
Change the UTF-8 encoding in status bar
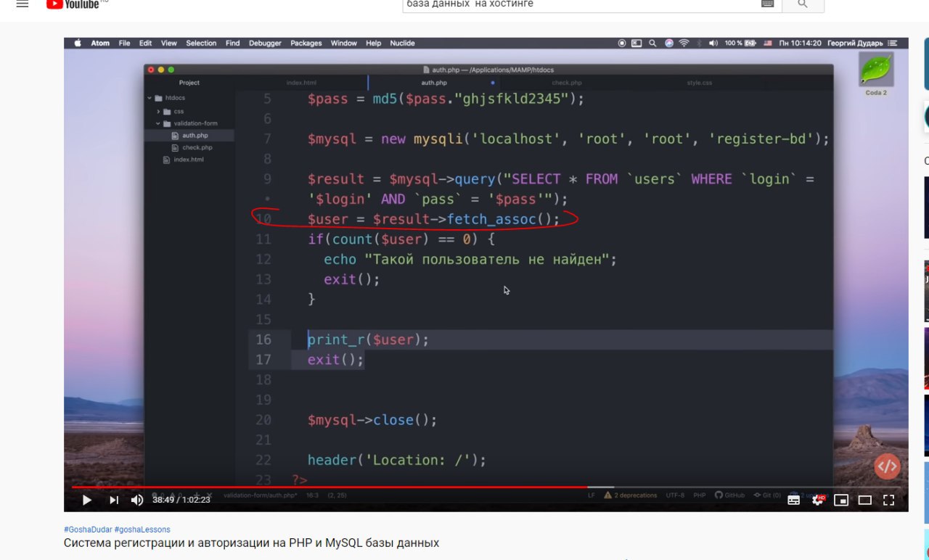675,495
